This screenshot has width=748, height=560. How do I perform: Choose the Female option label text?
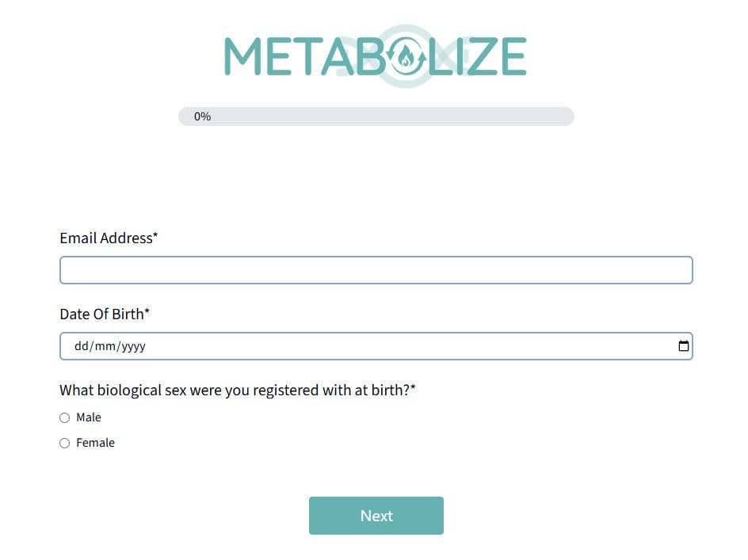(95, 443)
